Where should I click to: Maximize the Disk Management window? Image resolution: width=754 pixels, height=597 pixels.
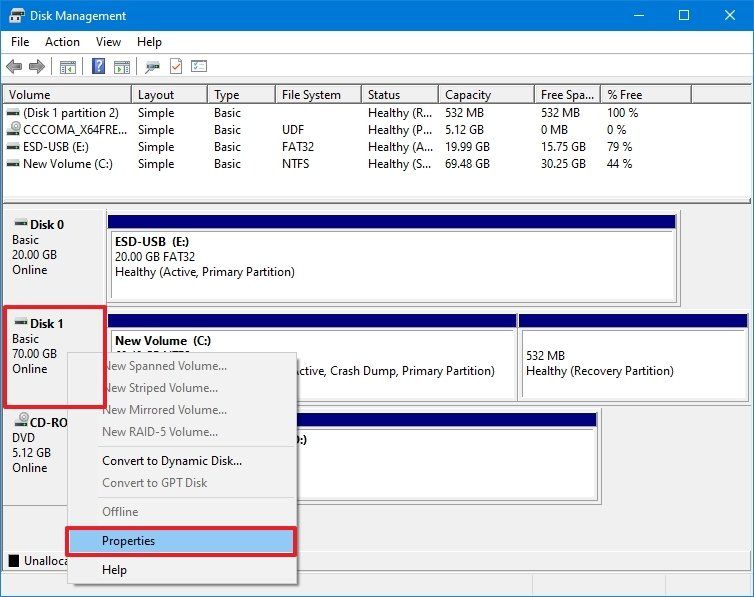pyautogui.click(x=684, y=15)
